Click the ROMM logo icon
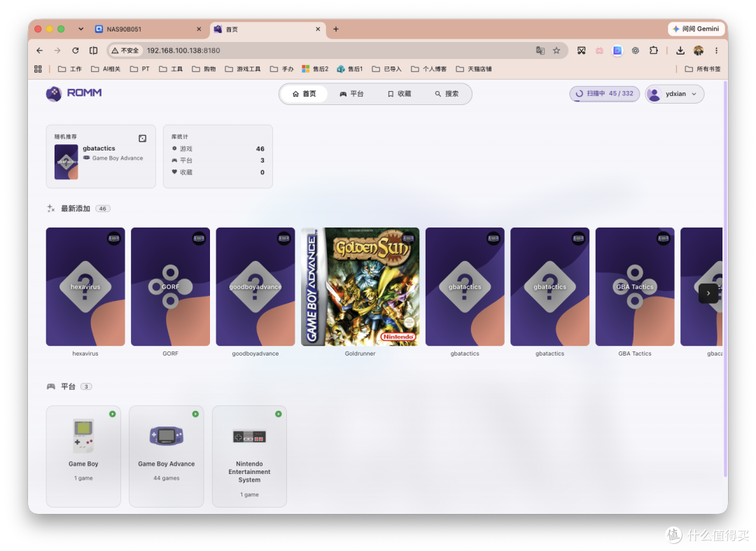The image size is (756, 551). (x=53, y=94)
